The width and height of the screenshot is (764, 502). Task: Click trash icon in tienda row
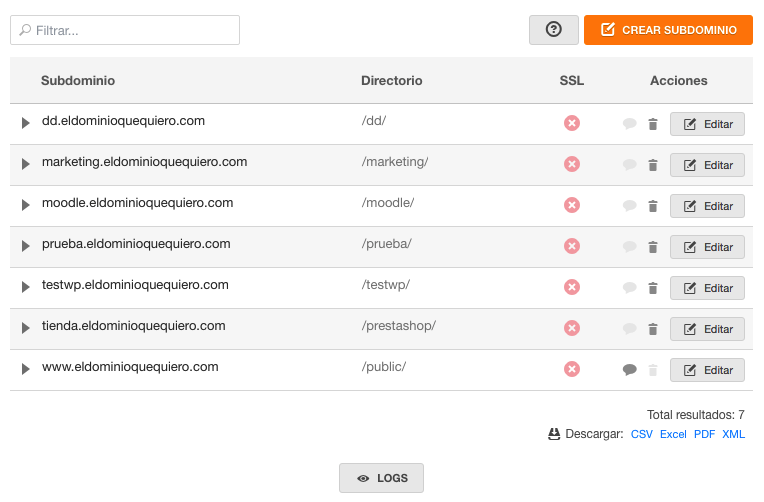653,329
